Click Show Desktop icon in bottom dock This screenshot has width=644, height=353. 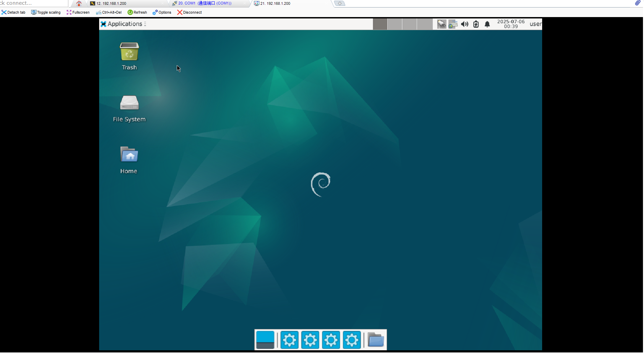(265, 340)
